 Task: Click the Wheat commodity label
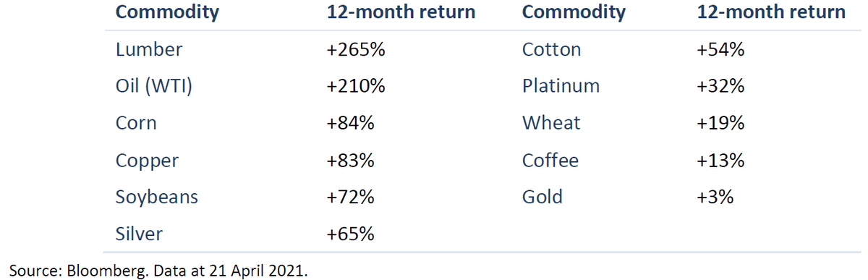coord(551,123)
